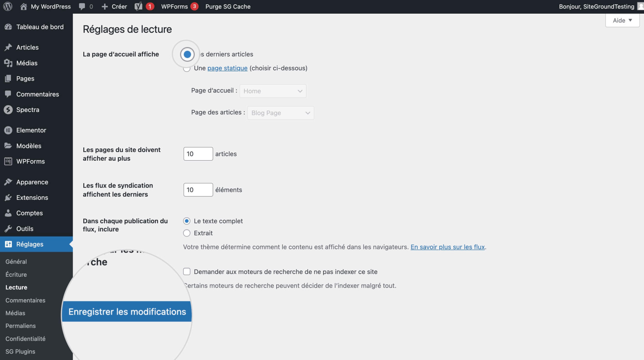Open the Général settings submenu
Screen dimensions: 644x360
pos(16,261)
